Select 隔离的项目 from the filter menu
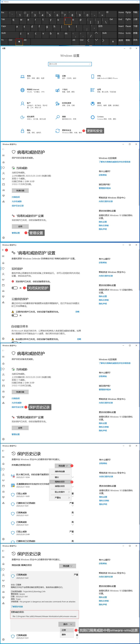The width and height of the screenshot is (140, 644). pos(60,482)
